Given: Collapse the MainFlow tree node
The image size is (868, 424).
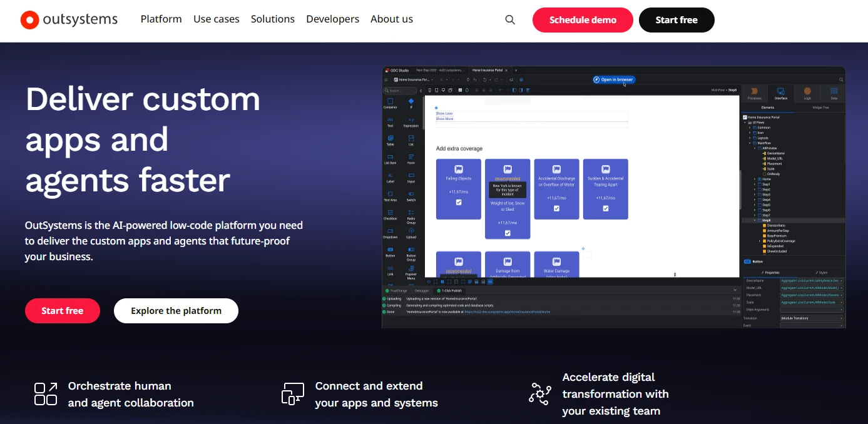Looking at the screenshot, I should 750,143.
